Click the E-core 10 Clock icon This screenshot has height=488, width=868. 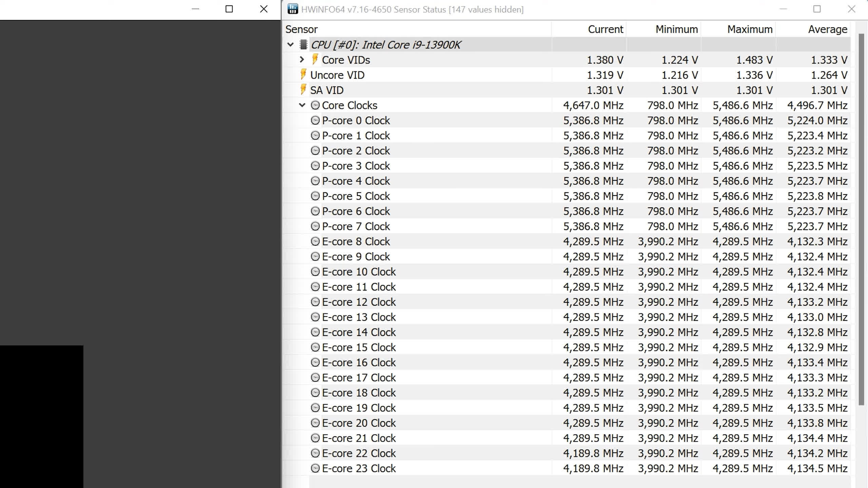[315, 271]
